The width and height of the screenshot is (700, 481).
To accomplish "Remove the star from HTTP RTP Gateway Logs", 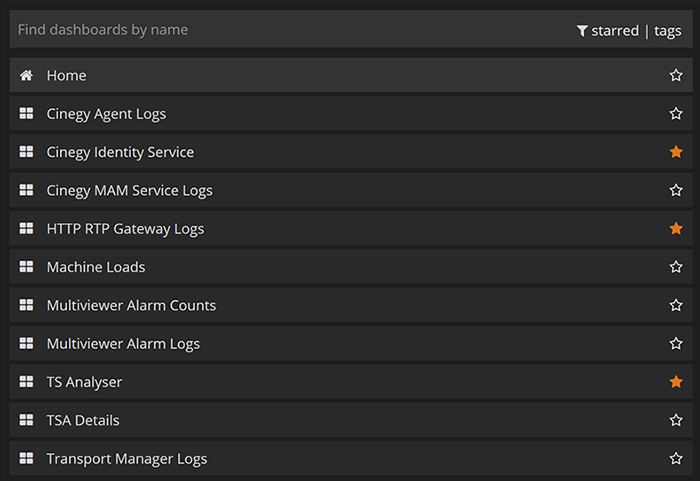I will point(676,228).
